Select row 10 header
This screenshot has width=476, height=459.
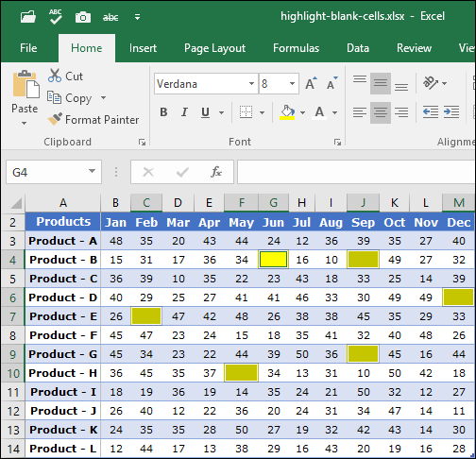(x=13, y=373)
